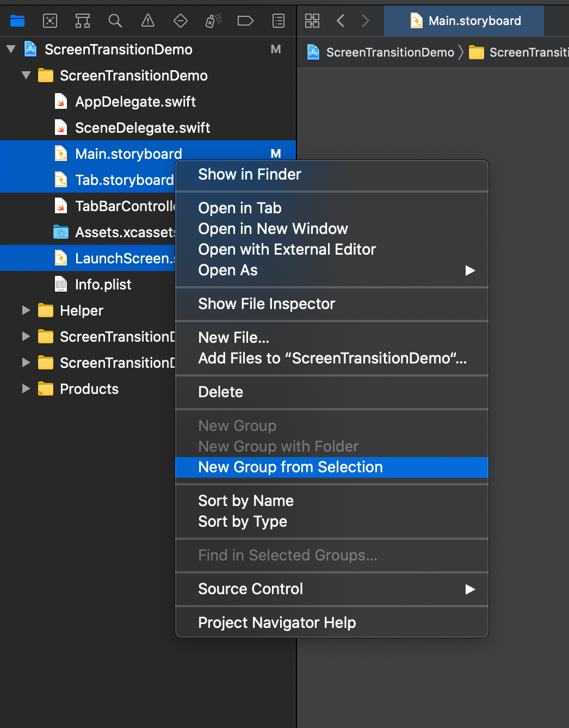Go back with the editor's left chevron
This screenshot has width=569, height=728.
tap(341, 21)
